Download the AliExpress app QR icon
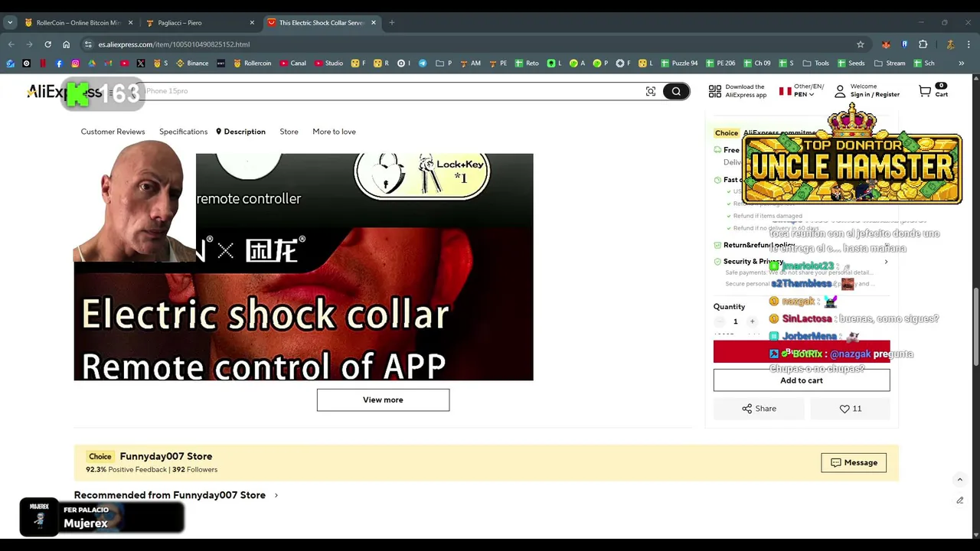The image size is (980, 551). coord(715,91)
